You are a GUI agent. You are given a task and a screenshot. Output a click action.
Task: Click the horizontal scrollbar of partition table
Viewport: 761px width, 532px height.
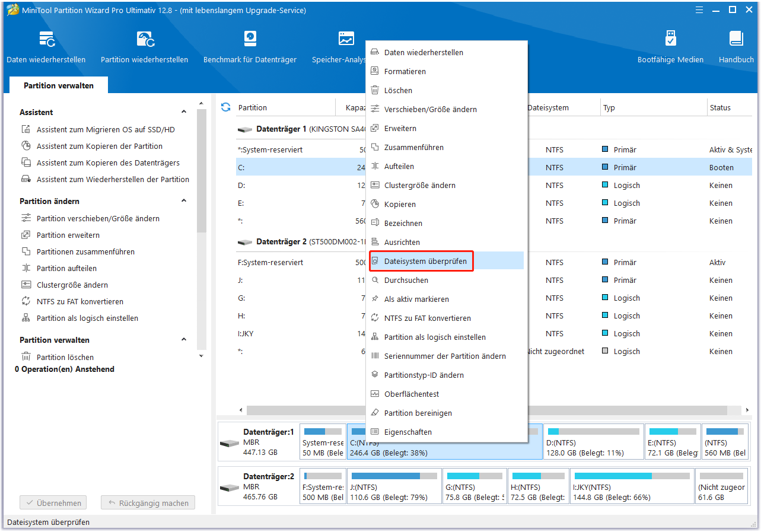coord(486,410)
